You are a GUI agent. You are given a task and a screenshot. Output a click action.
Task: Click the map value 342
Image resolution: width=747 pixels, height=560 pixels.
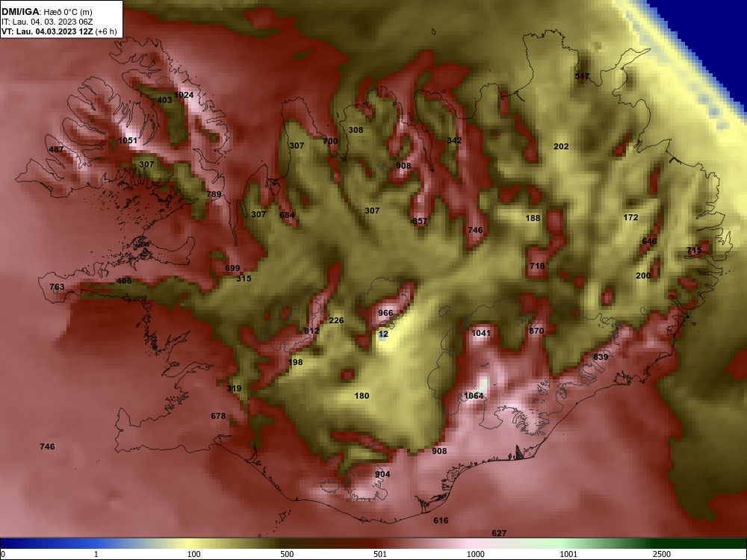pyautogui.click(x=454, y=140)
